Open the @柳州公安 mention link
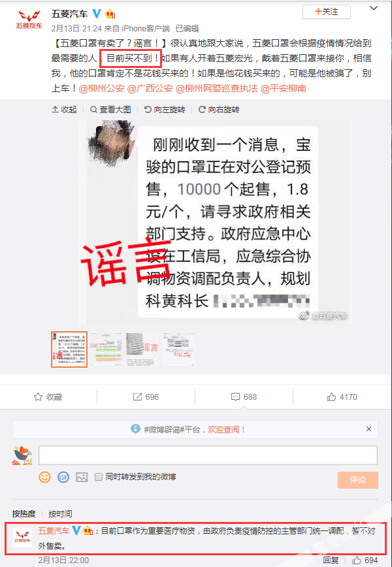 (101, 89)
